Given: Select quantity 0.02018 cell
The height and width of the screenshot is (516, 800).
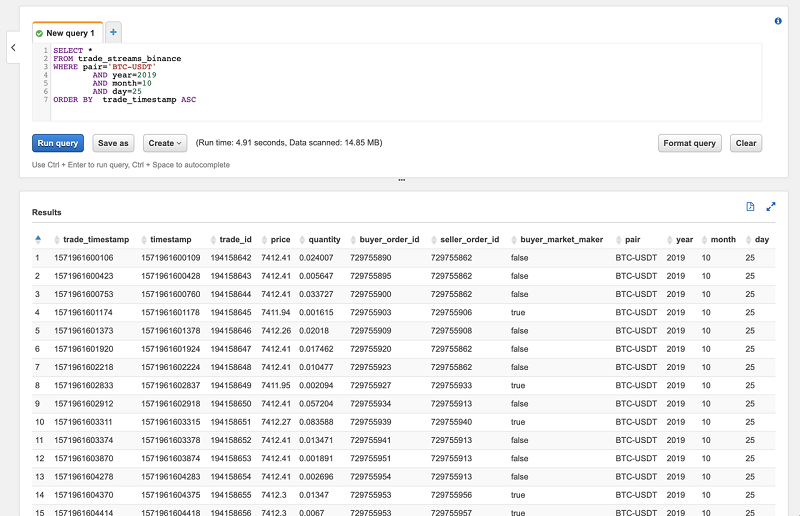Looking at the screenshot, I should click(314, 331).
